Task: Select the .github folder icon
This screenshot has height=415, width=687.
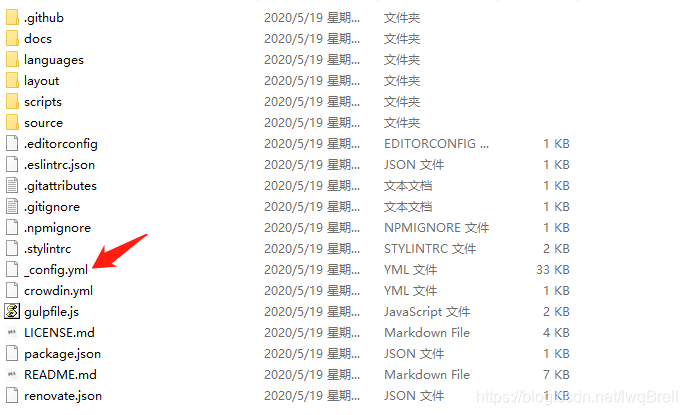Action: point(12,18)
